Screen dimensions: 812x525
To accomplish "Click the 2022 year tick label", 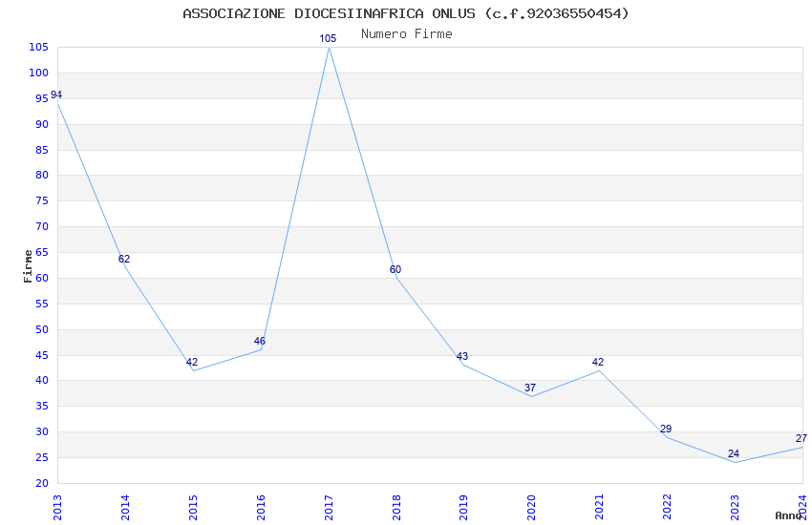I will [668, 508].
